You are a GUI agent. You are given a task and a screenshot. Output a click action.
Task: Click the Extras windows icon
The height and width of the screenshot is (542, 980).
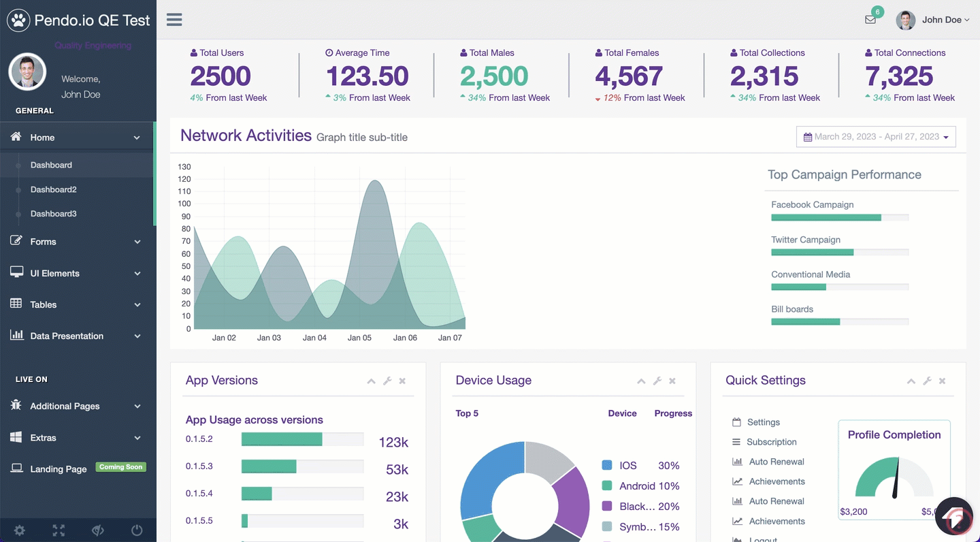tap(16, 437)
